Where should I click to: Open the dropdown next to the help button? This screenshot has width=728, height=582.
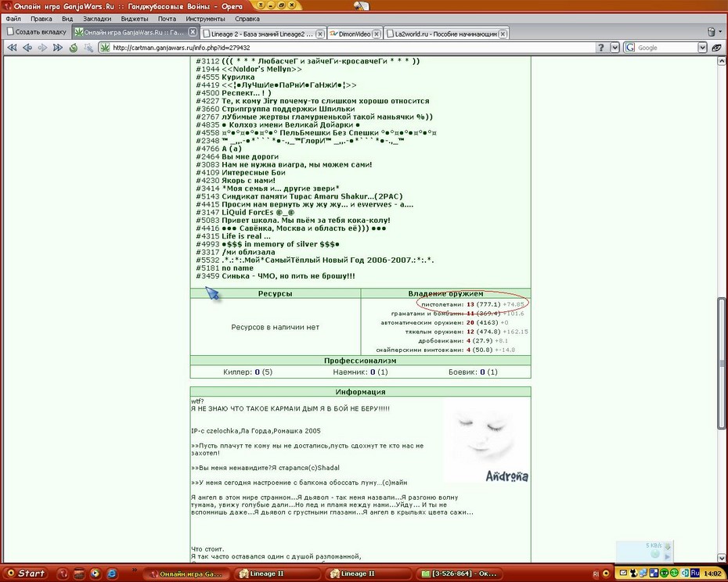coord(614,48)
